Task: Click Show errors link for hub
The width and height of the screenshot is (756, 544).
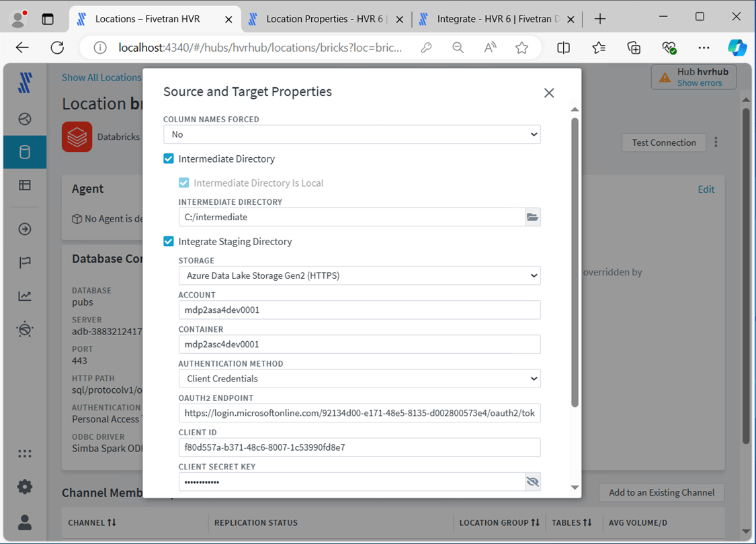Action: [700, 83]
